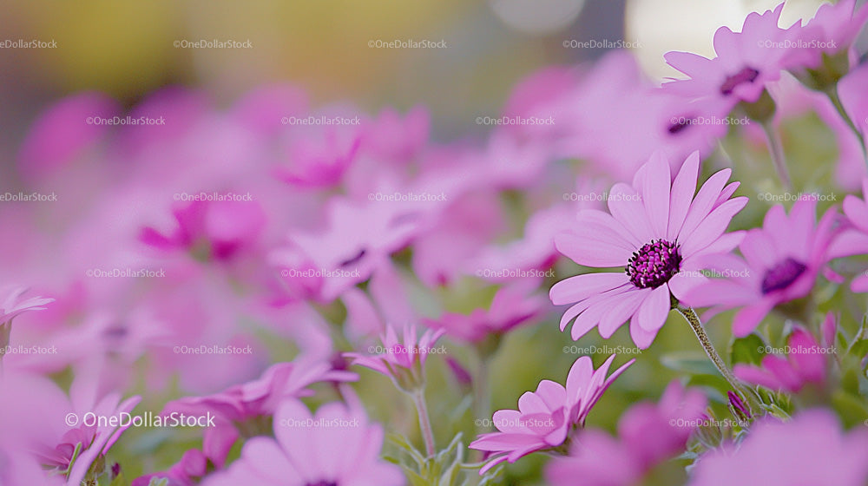
Task: Click the side-facing daisy at the bottom center
Action: (x=547, y=415)
